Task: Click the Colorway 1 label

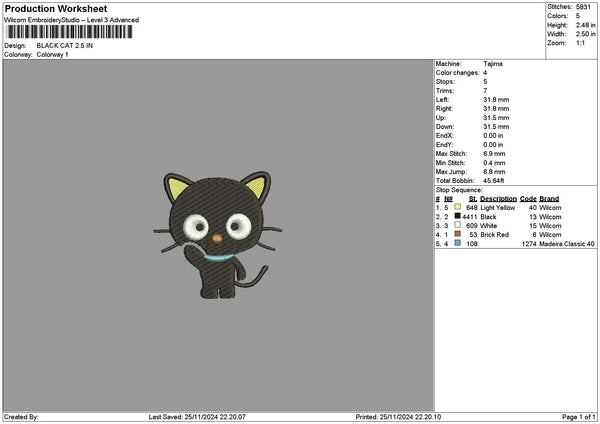Action: coord(53,55)
